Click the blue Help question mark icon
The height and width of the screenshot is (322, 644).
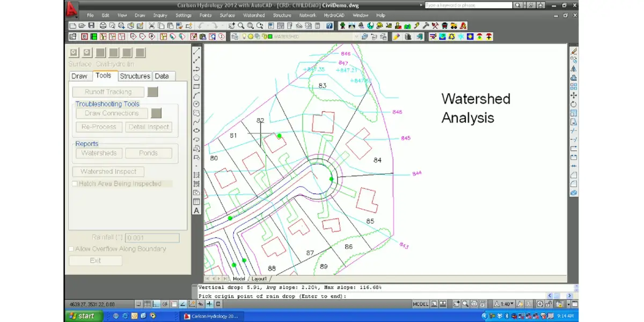(330, 25)
